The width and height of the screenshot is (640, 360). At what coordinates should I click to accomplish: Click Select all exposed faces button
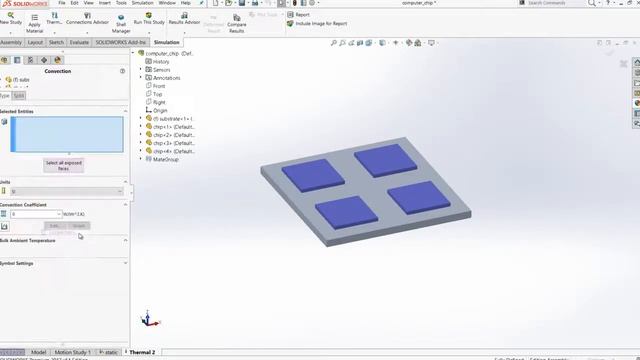tap(64, 165)
